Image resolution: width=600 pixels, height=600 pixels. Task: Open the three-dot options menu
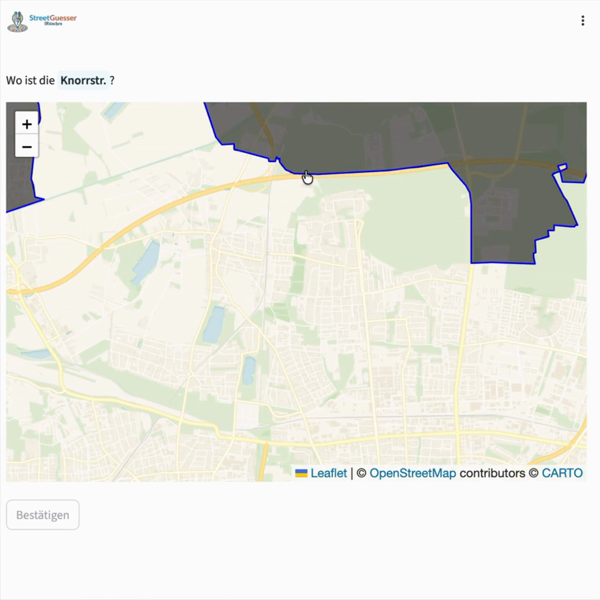pos(583,20)
